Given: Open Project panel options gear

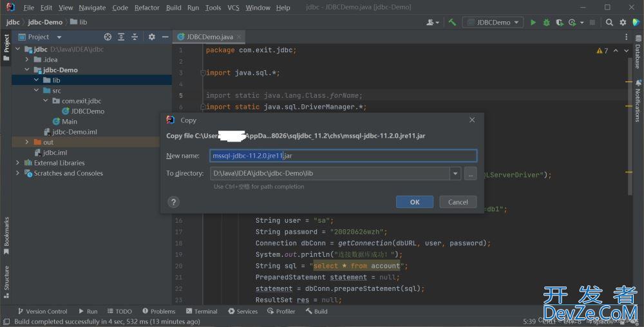Looking at the screenshot, I should click(x=151, y=37).
